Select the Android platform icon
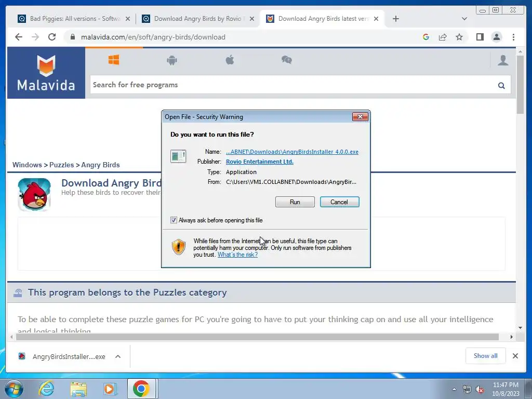Image resolution: width=532 pixels, height=399 pixels. [172, 60]
